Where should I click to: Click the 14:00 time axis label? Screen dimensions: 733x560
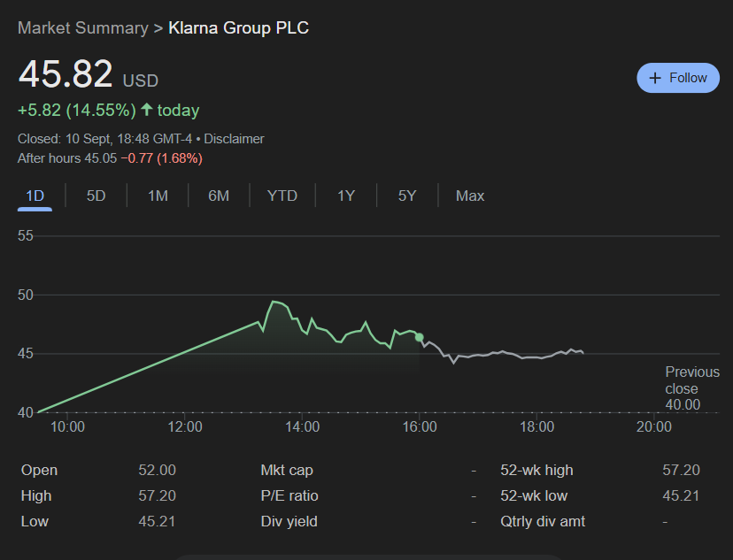click(x=303, y=426)
